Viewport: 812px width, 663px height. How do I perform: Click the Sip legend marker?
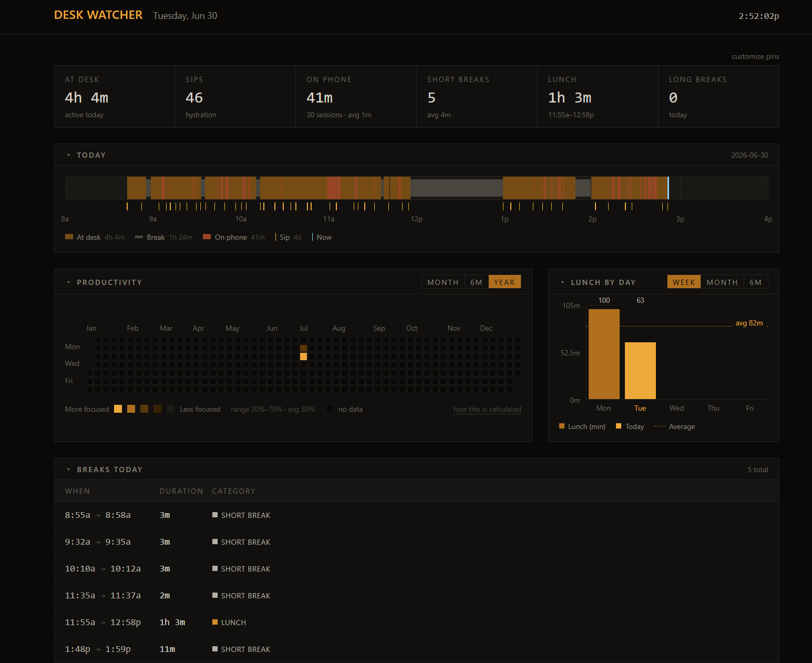coord(275,237)
